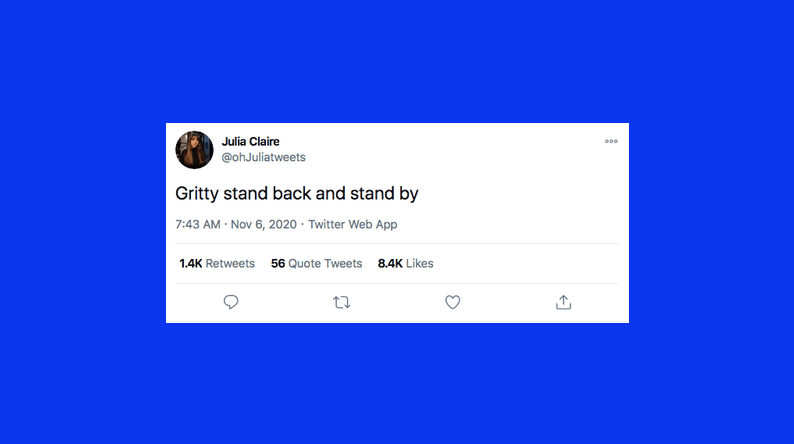Open the three-dot more options menu

pyautogui.click(x=611, y=142)
